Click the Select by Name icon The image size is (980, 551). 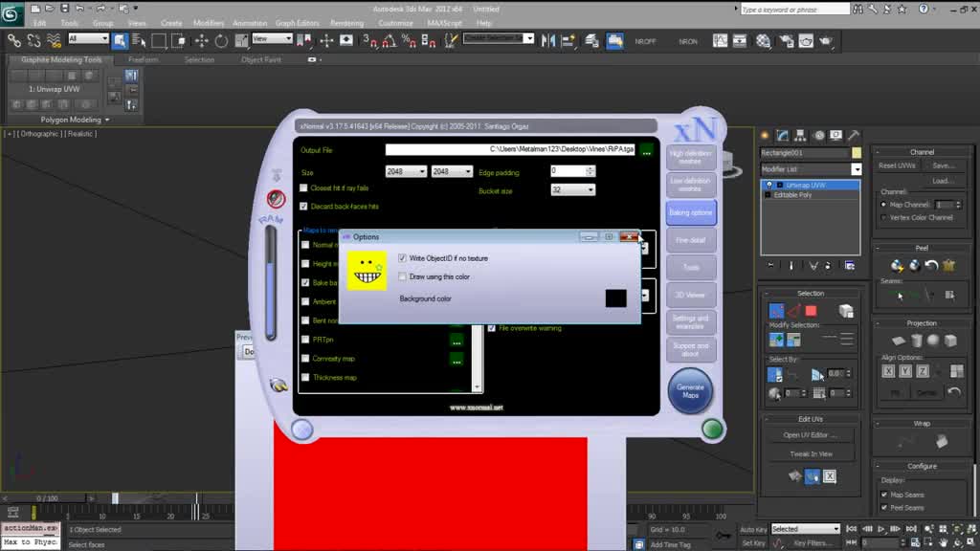(139, 41)
